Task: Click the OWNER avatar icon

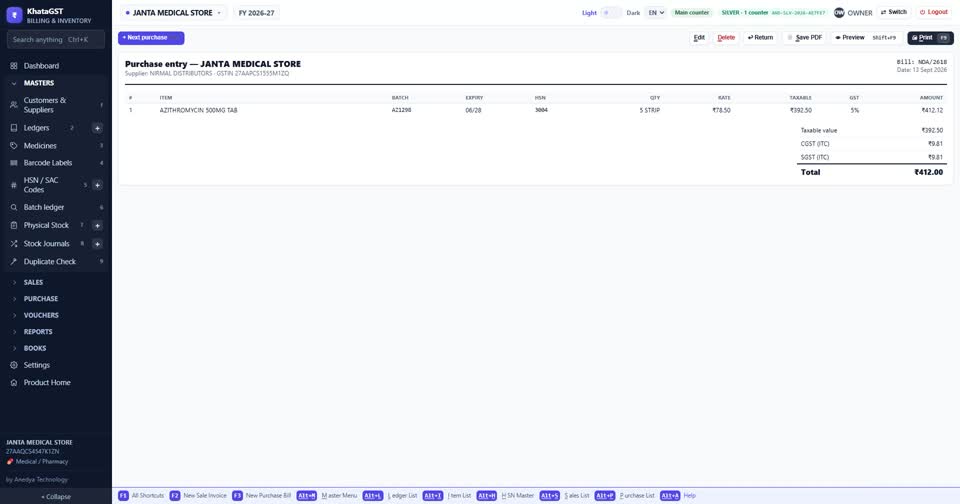Action: click(839, 12)
